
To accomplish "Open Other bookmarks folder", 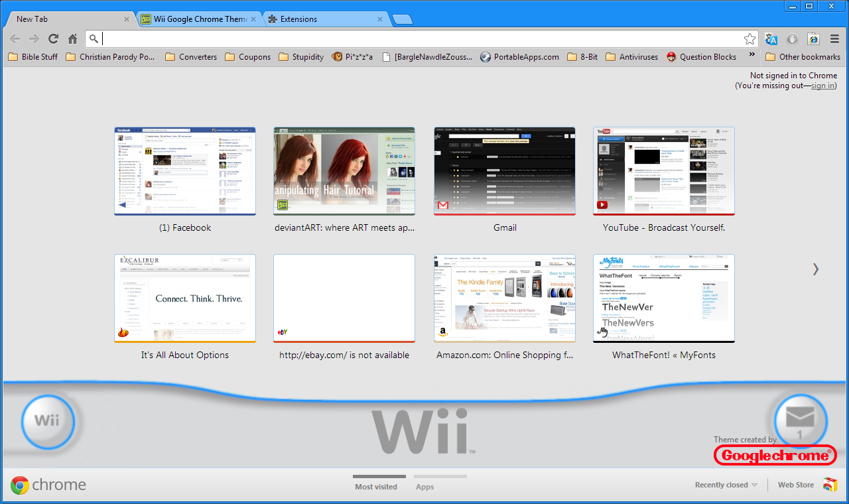I will point(803,57).
